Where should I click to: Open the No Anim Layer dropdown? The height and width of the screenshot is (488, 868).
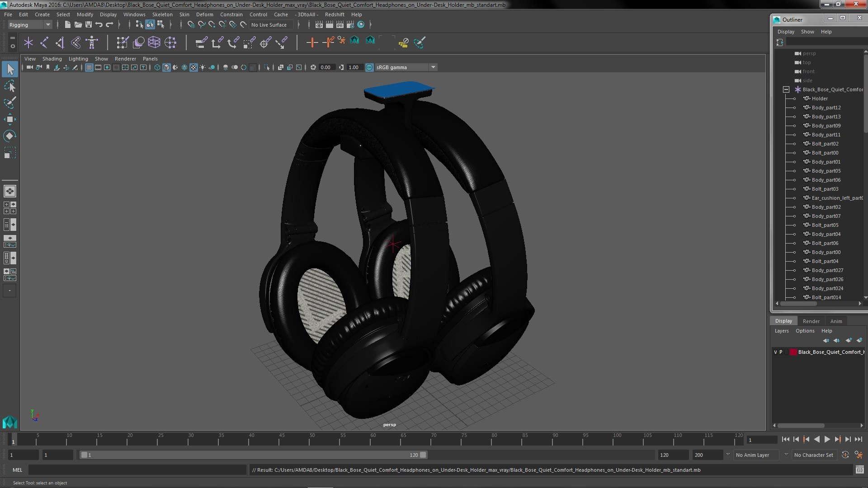[x=757, y=455]
